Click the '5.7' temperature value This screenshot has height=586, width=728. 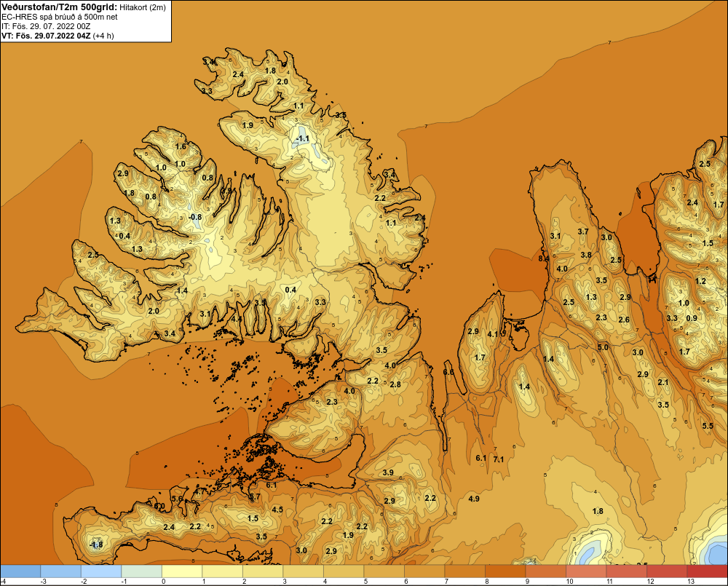click(x=255, y=496)
